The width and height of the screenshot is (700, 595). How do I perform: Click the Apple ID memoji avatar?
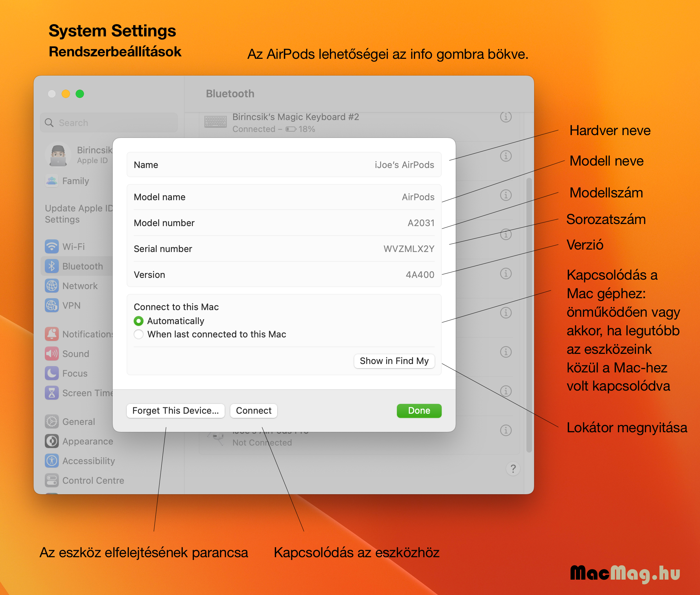click(x=58, y=155)
